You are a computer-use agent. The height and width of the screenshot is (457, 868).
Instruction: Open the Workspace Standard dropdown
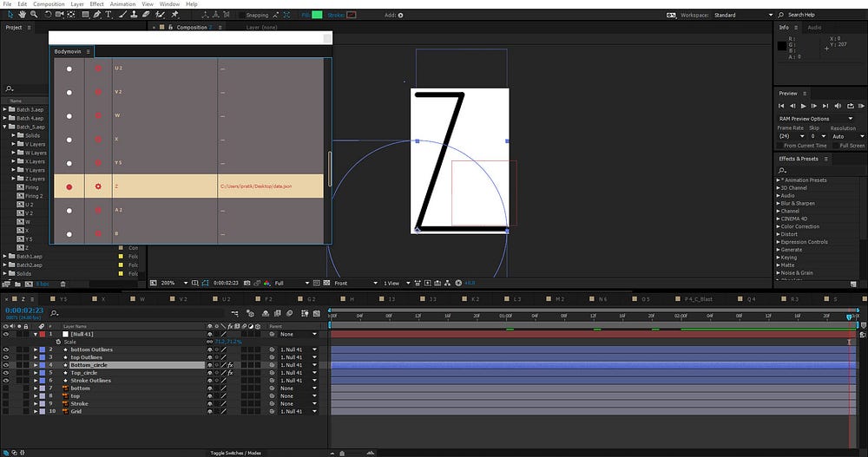[743, 15]
